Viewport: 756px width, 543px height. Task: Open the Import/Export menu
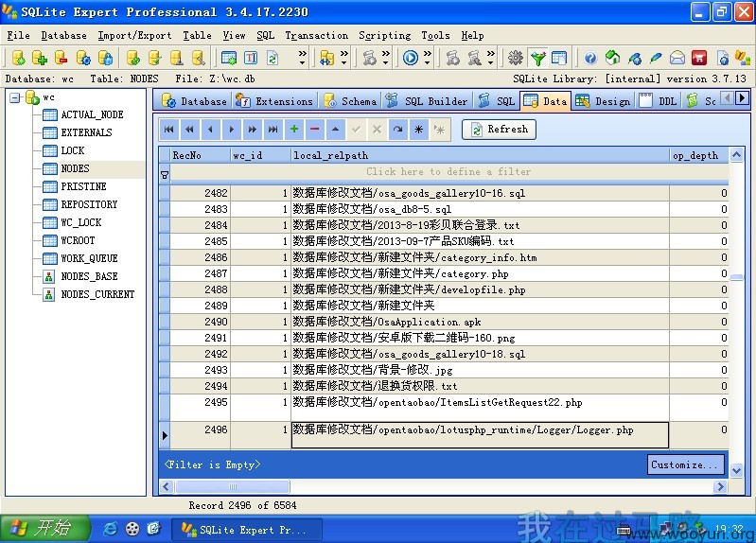[134, 35]
